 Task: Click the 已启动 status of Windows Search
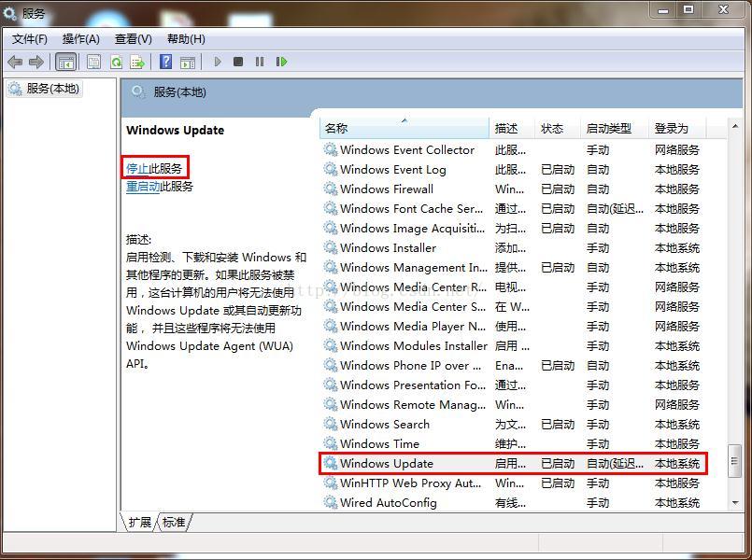tap(558, 425)
